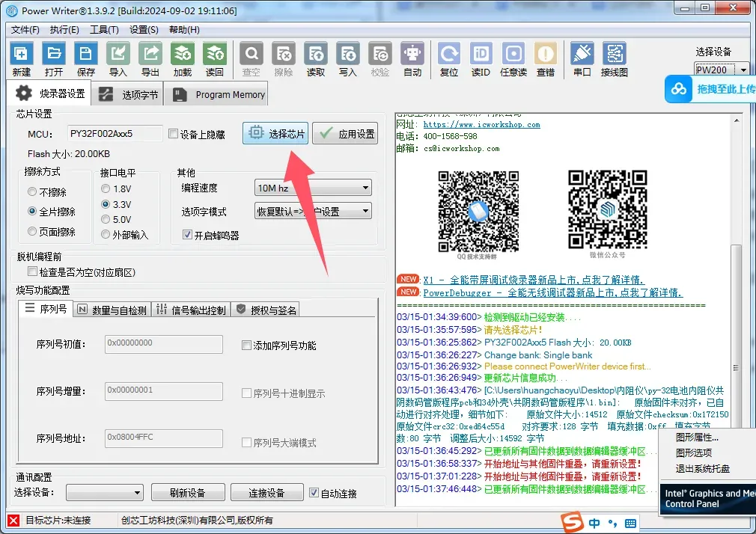Toggle the Sogou 中 Chinese mode indicator
Screen dimensions: 756x534
pyautogui.click(x=594, y=524)
